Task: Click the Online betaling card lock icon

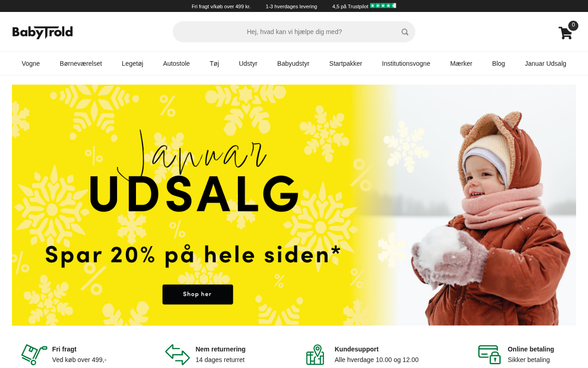Action: point(489,354)
